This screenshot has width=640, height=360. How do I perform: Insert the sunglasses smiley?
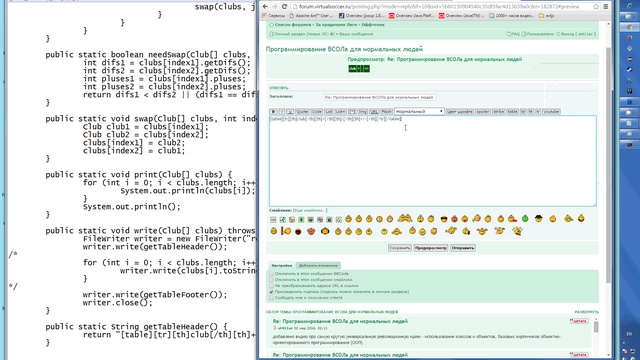point(444,219)
